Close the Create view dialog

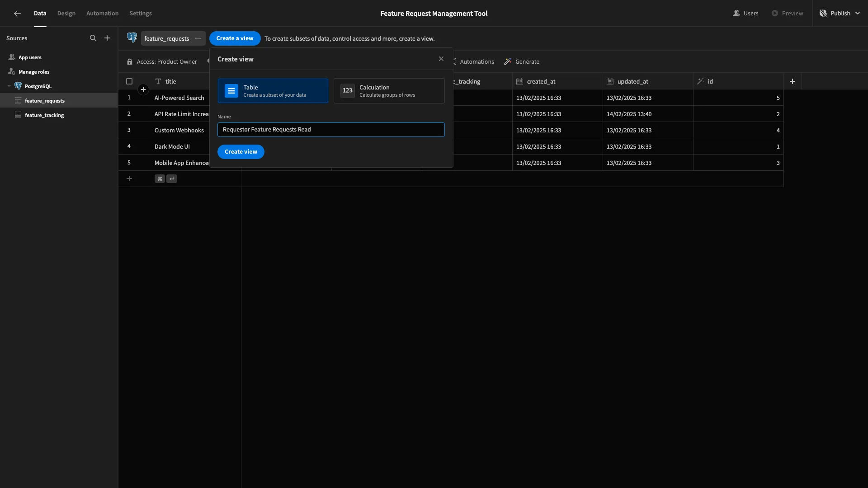point(441,59)
